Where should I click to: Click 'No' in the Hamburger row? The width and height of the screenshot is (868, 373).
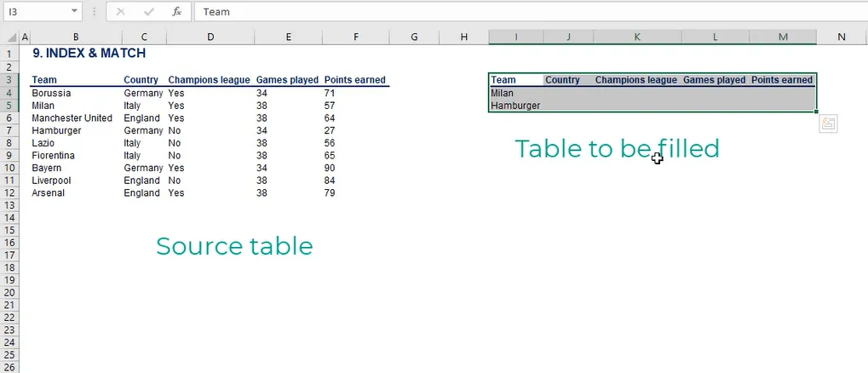pyautogui.click(x=175, y=130)
